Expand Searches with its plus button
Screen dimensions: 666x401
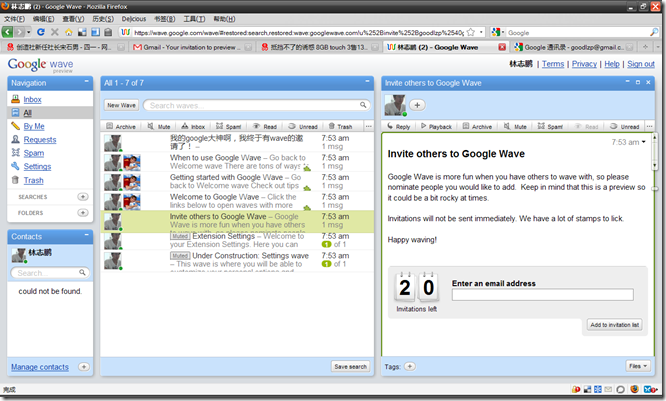[x=83, y=197]
